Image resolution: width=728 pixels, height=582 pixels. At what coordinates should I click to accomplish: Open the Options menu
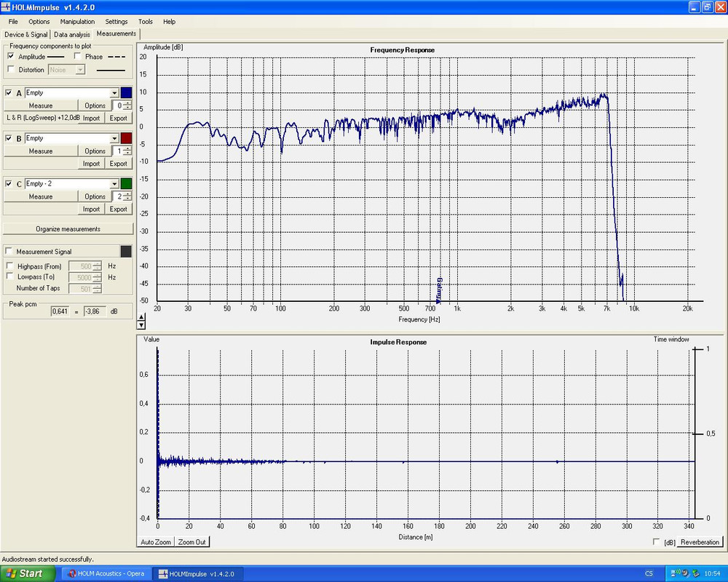[x=39, y=21]
